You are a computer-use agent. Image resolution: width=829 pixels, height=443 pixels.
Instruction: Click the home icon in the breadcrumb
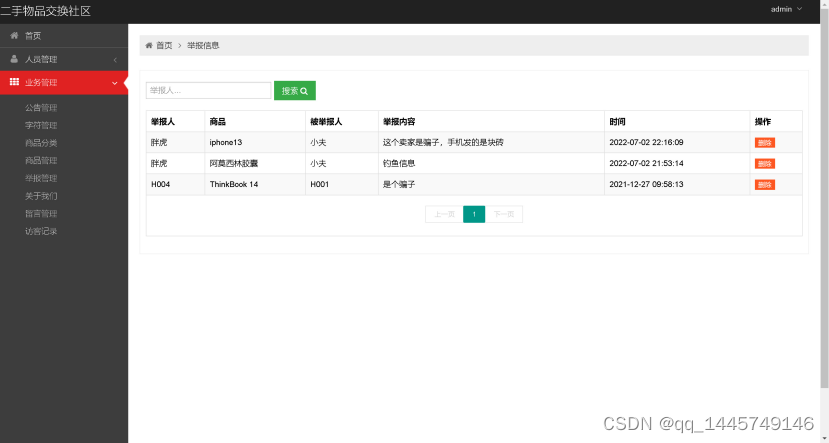tap(149, 45)
